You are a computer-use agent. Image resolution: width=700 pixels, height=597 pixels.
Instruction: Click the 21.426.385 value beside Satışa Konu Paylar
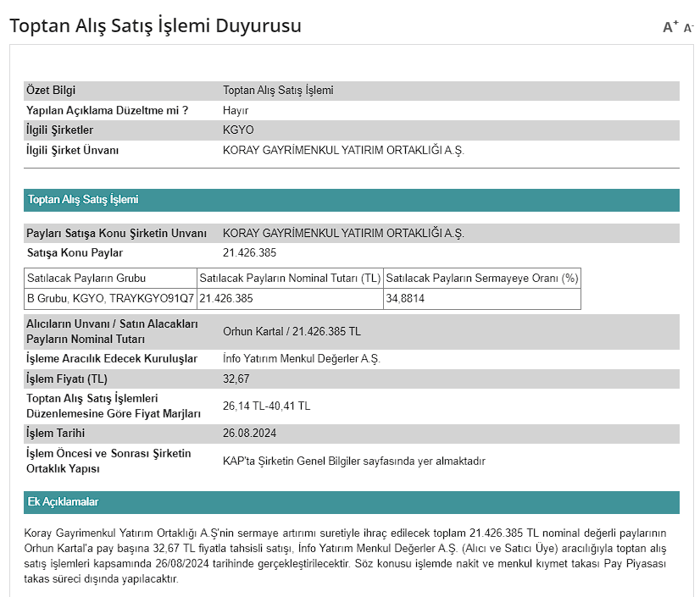click(249, 252)
